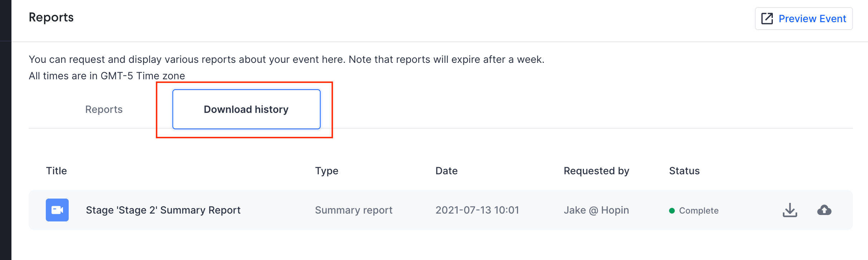Viewport: 868px width, 260px height.
Task: Click the cloud upload icon
Action: pos(824,210)
